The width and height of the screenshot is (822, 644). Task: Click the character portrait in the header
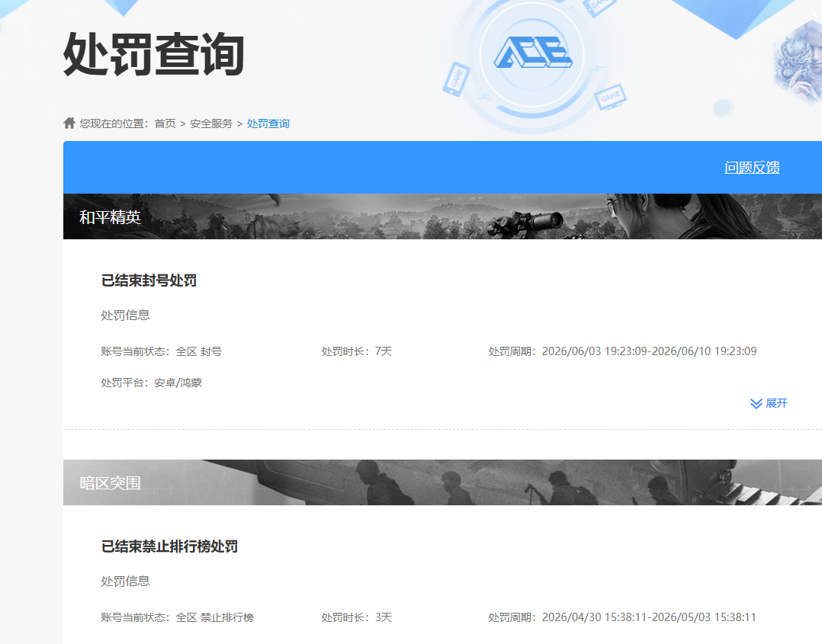(x=798, y=62)
